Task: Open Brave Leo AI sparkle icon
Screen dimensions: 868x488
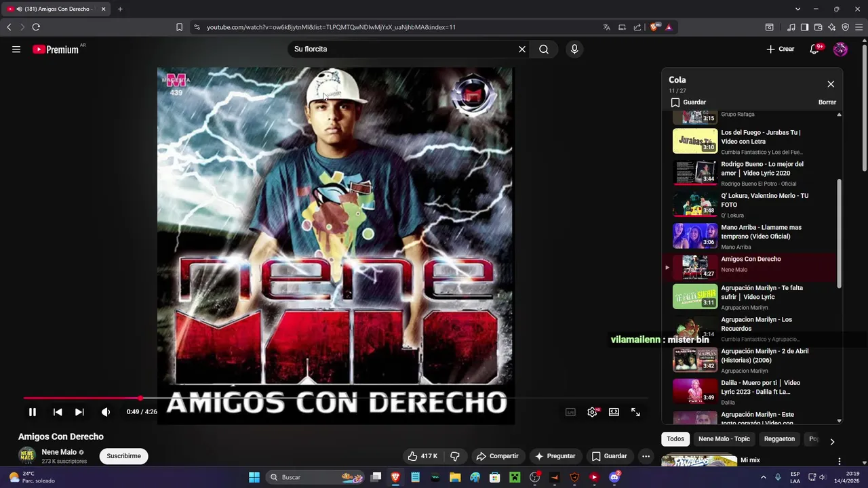Action: [x=831, y=27]
